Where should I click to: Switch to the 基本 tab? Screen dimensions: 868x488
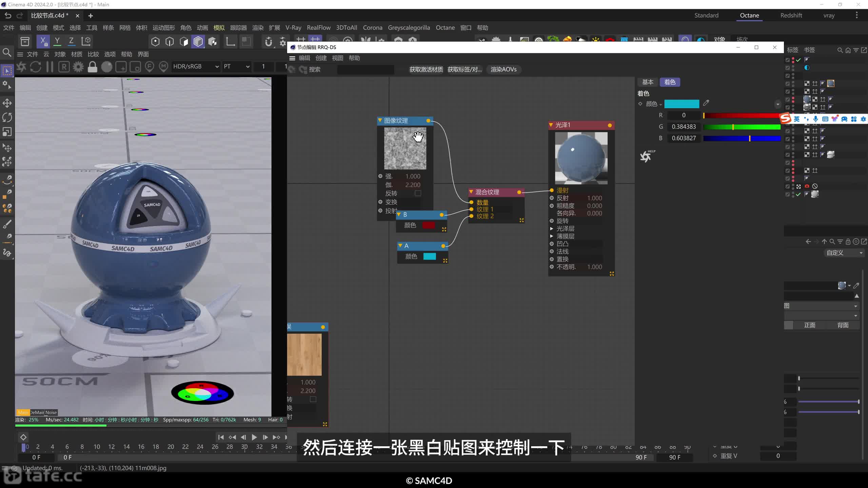coord(648,82)
